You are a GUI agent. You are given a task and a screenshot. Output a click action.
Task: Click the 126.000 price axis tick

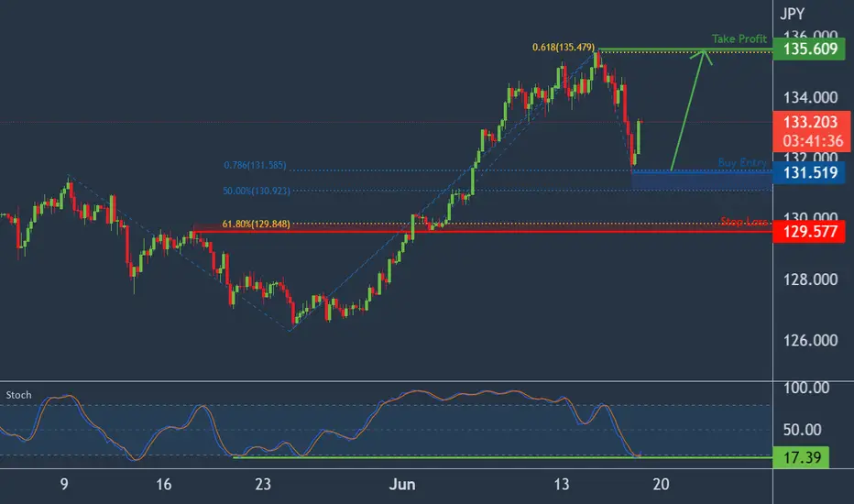point(810,341)
